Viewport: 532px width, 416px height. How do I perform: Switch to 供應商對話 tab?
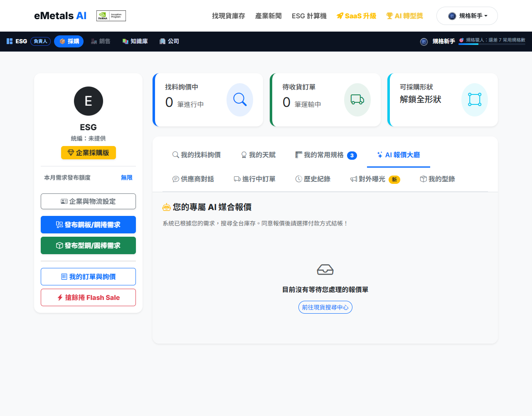(x=193, y=179)
